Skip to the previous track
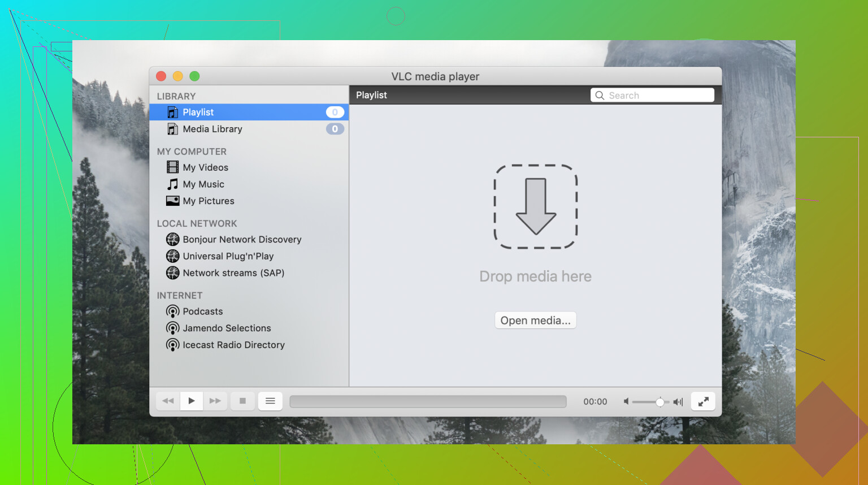This screenshot has height=485, width=868. pyautogui.click(x=168, y=401)
